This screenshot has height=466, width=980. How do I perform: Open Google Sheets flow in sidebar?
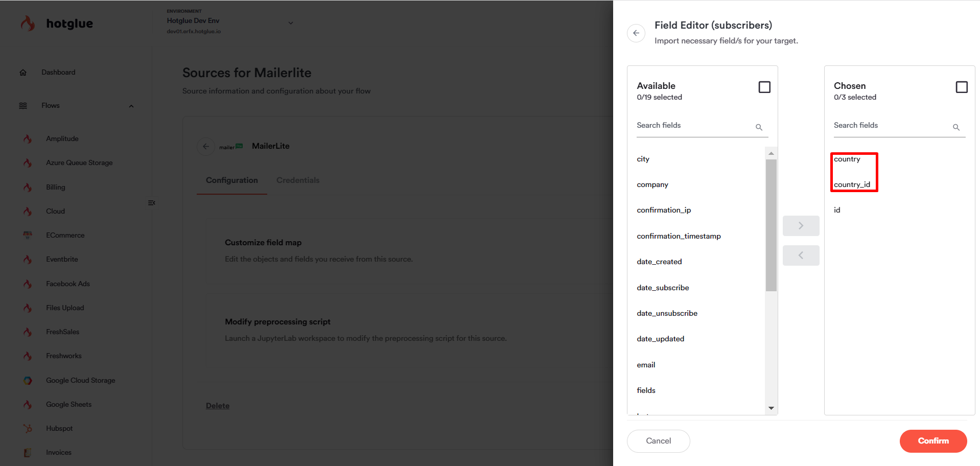(68, 405)
